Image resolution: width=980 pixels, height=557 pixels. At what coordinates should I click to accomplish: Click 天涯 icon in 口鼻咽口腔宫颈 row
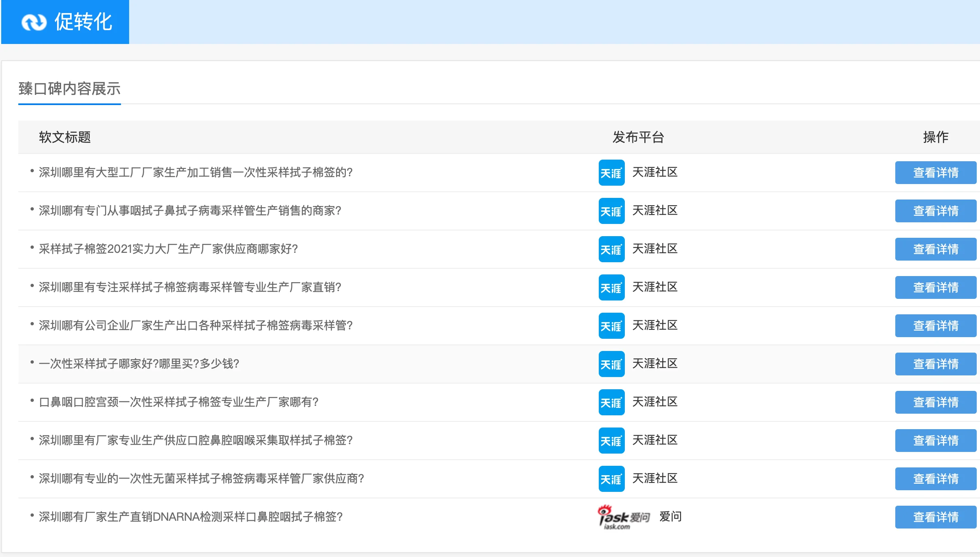point(611,402)
